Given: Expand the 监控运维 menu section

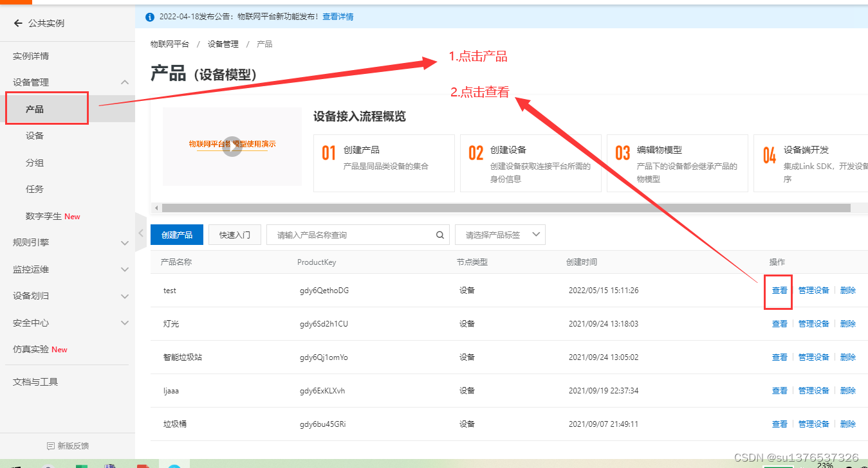Looking at the screenshot, I should pos(125,269).
